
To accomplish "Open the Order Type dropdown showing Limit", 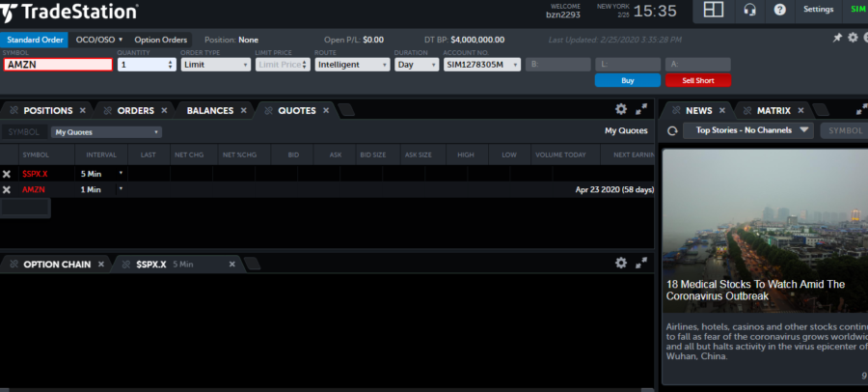I will [x=216, y=65].
